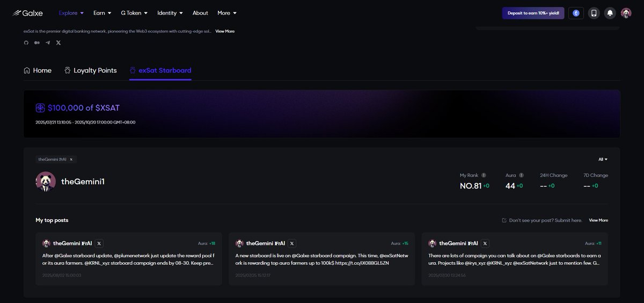Click the 'NO.81' rank value
The height and width of the screenshot is (303, 644).
pos(471,186)
